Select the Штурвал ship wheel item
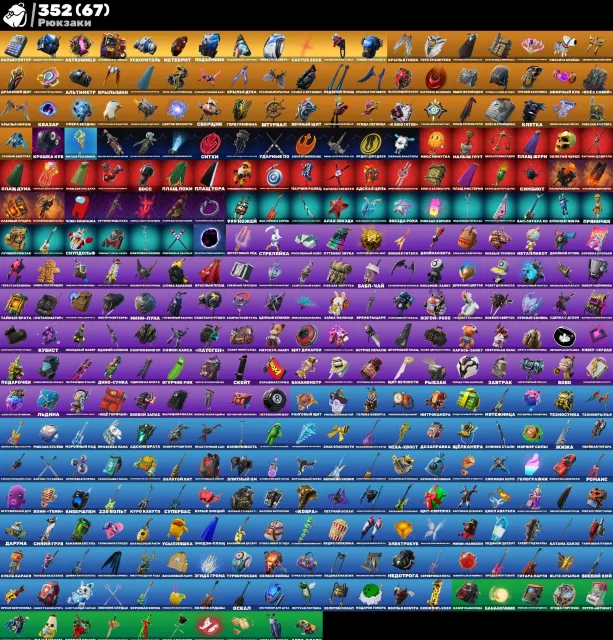613x640 pixels. coord(274,111)
